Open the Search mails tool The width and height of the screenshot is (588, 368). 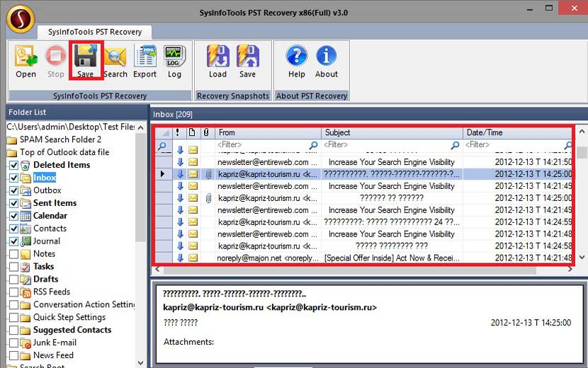point(115,62)
